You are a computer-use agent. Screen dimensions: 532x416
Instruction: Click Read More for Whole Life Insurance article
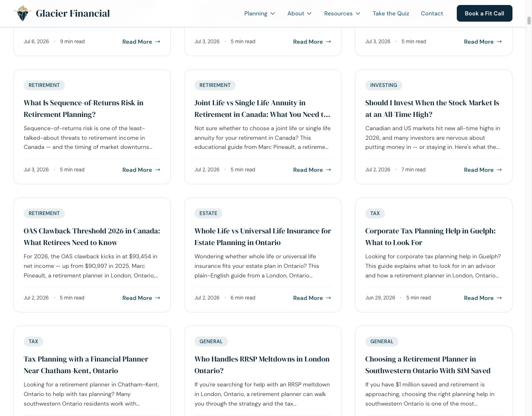[312, 298]
